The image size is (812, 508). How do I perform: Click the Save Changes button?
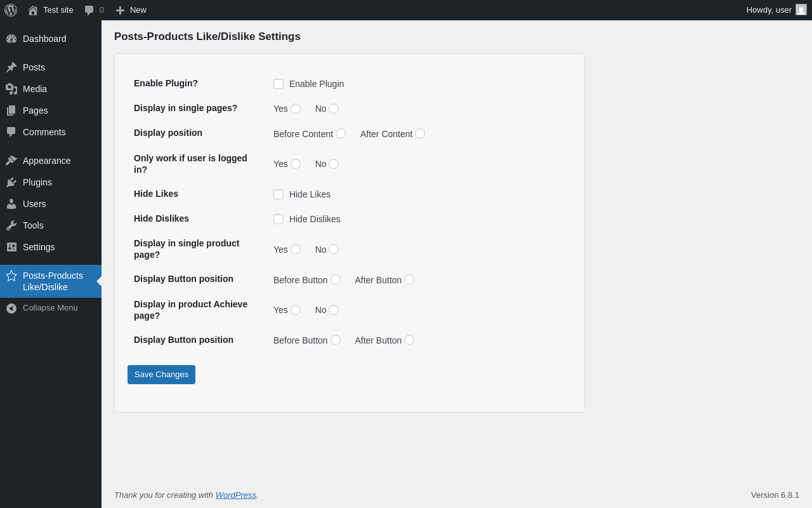(x=161, y=375)
